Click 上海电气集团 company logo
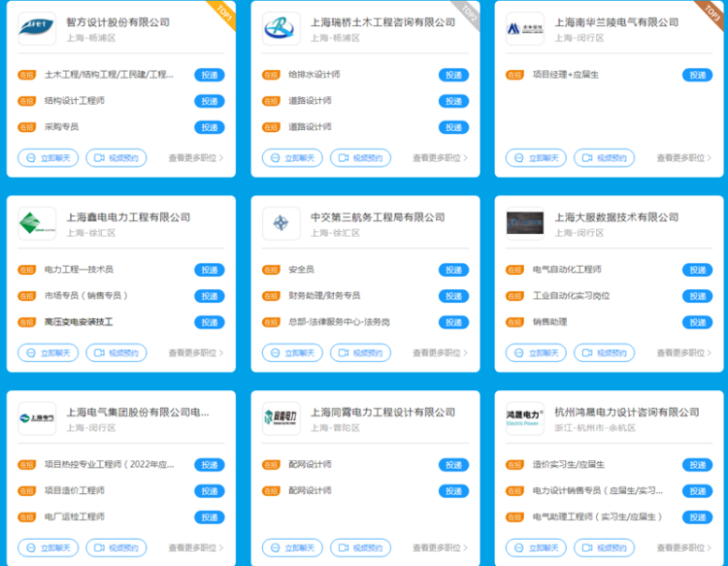 click(37, 418)
